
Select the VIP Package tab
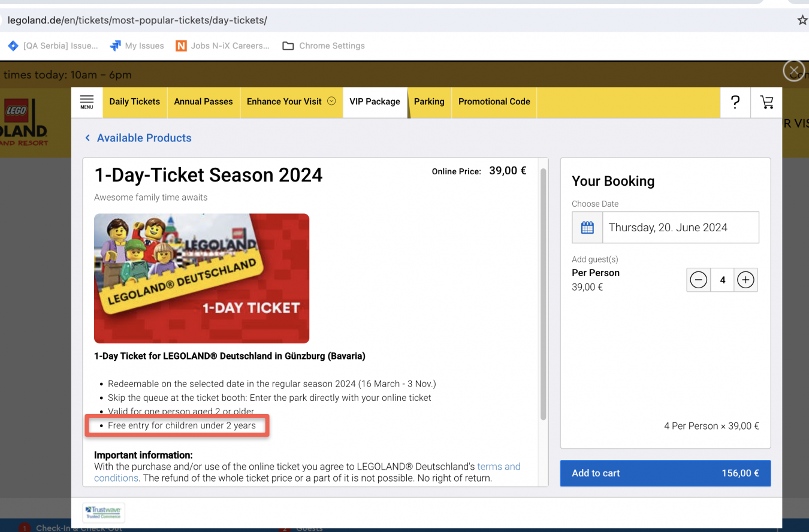point(375,102)
